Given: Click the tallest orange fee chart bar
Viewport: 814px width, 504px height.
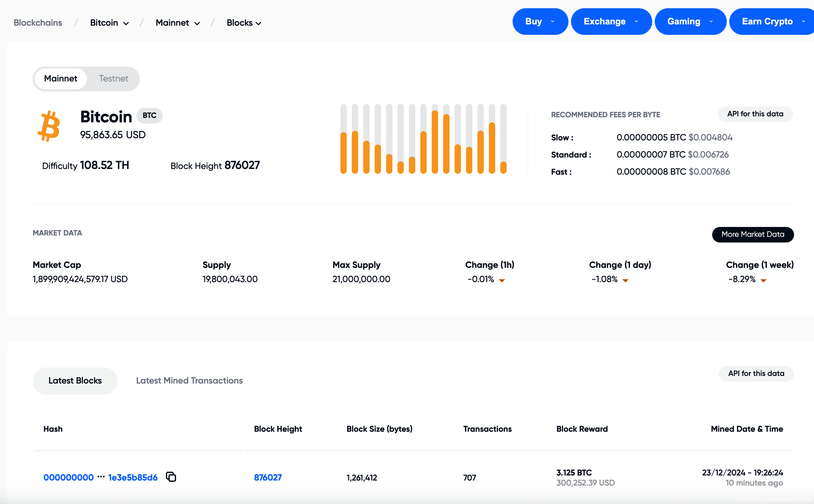Looking at the screenshot, I should pyautogui.click(x=434, y=142).
